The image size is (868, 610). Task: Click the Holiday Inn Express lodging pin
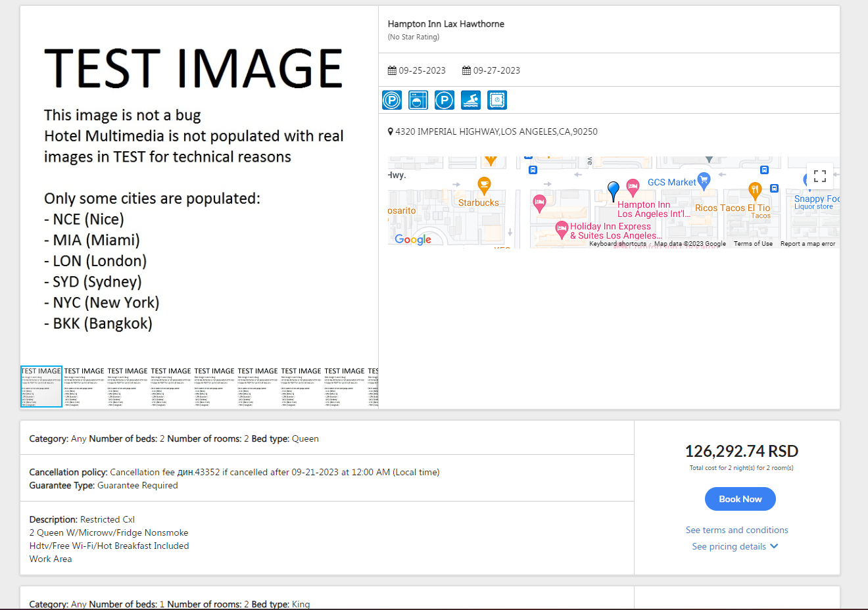pos(562,229)
